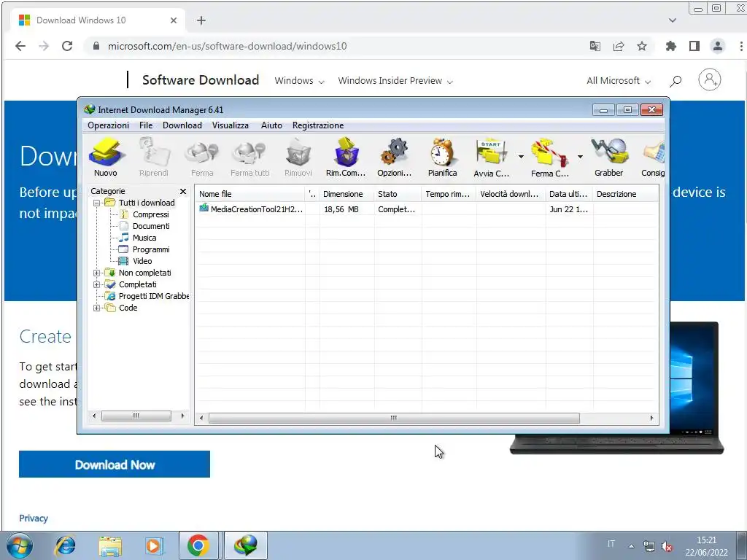
Task: Open a new Chrome tab with plus
Action: (x=201, y=20)
